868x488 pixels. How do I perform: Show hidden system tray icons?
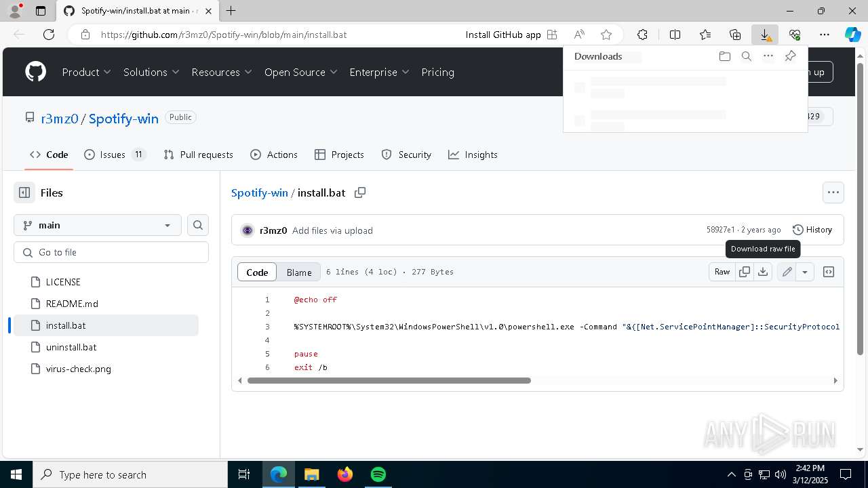pos(731,474)
